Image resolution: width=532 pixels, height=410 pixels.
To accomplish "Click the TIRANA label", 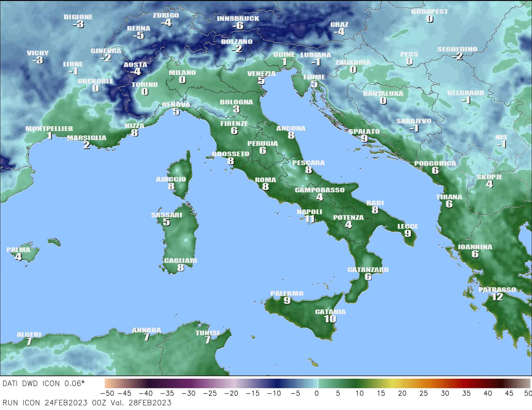I will 449,197.
